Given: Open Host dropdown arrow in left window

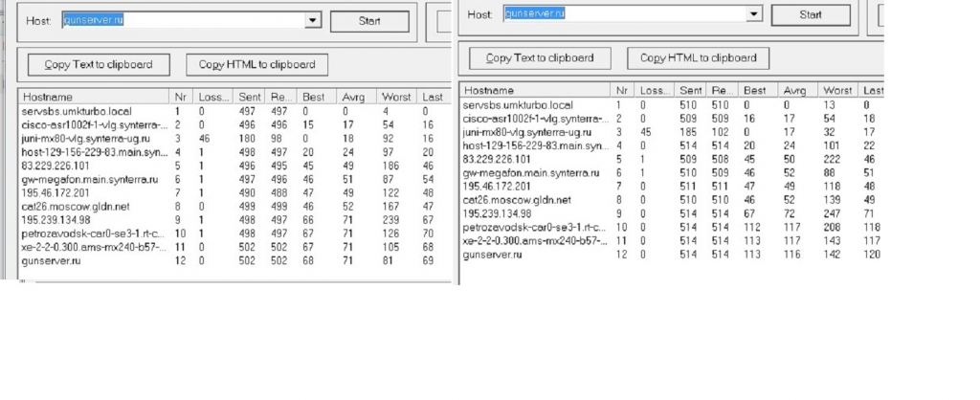Looking at the screenshot, I should tap(312, 19).
